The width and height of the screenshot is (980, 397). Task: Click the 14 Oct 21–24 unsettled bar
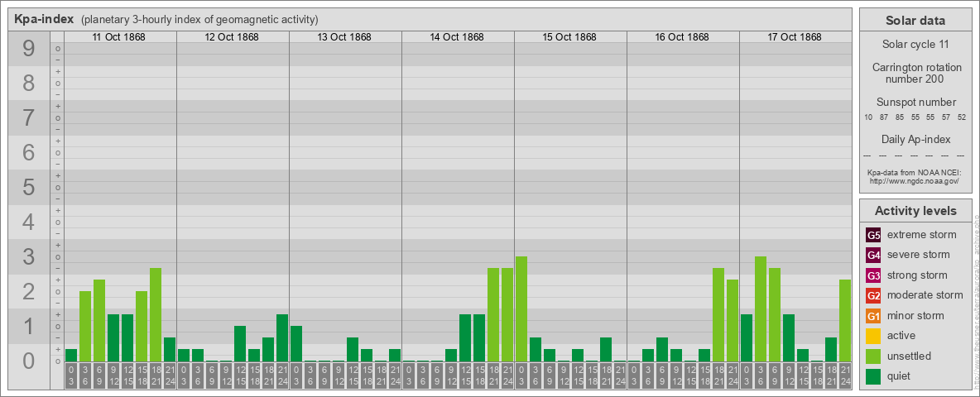pos(507,314)
